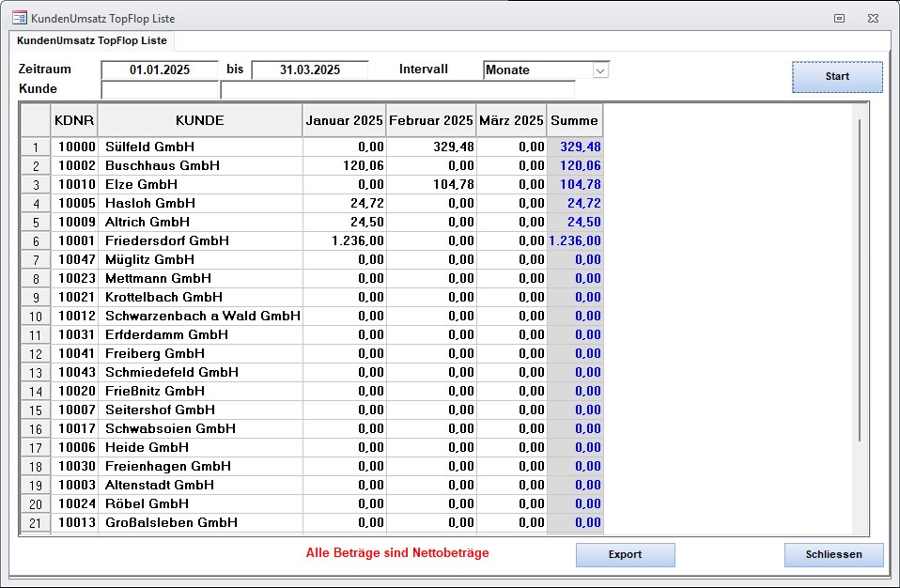Image resolution: width=900 pixels, height=588 pixels.
Task: Switch to KundenUmsatz TopFlop Liste tab
Action: pyautogui.click(x=92, y=41)
